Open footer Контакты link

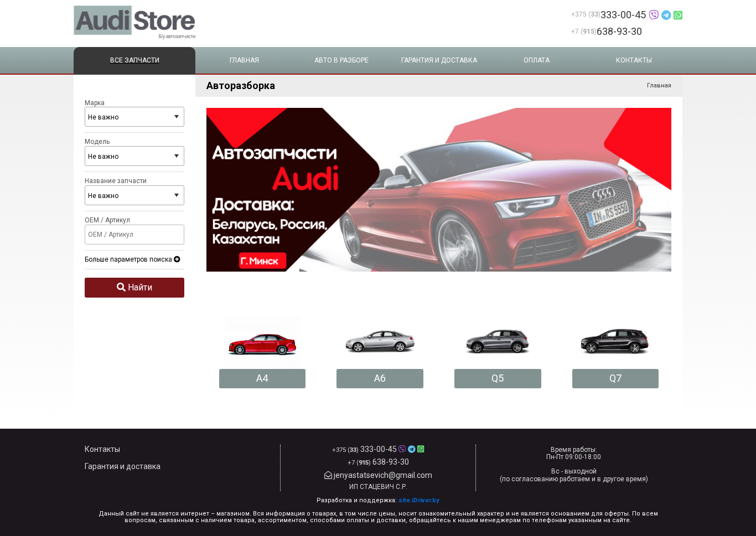pos(102,449)
